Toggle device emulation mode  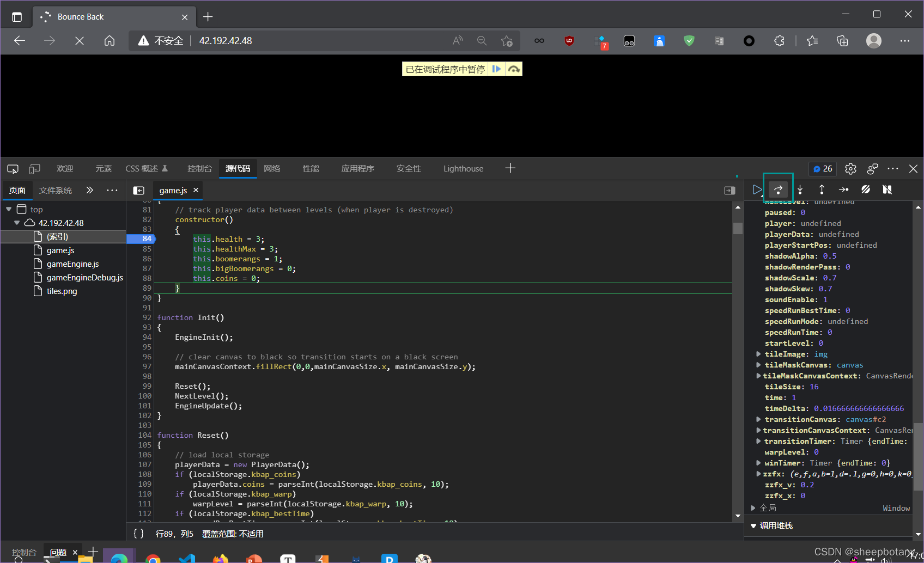click(x=34, y=169)
